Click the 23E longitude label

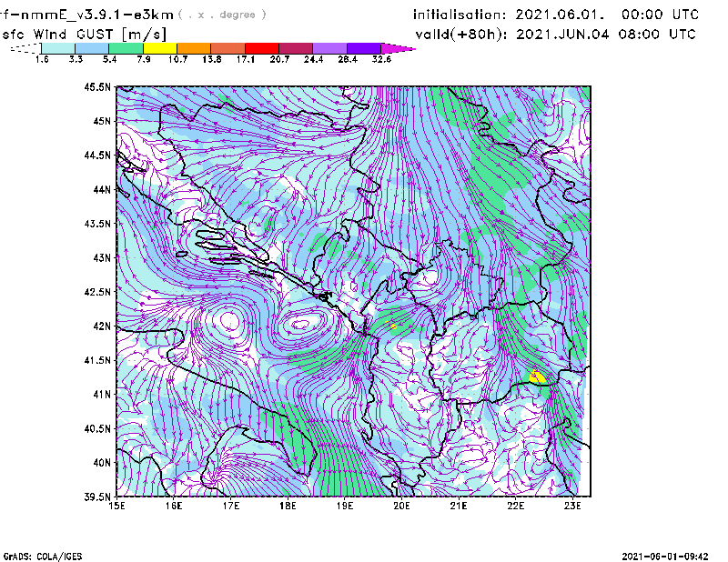tap(572, 506)
